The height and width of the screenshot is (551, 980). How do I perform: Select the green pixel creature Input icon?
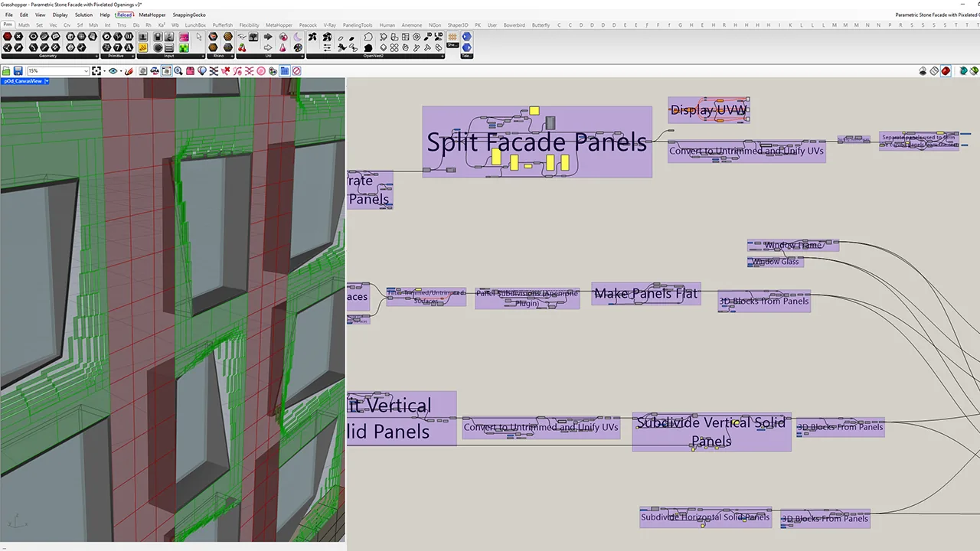[x=185, y=47]
